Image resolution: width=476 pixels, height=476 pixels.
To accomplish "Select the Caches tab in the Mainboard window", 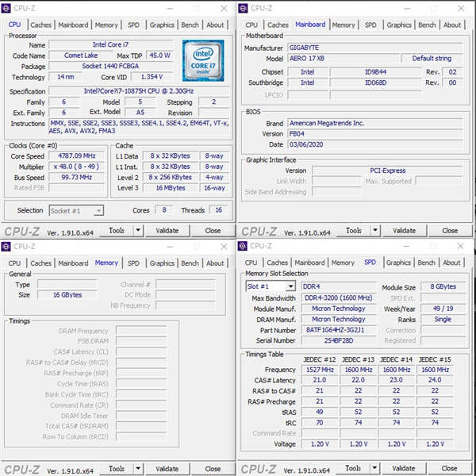I will 278,25.
